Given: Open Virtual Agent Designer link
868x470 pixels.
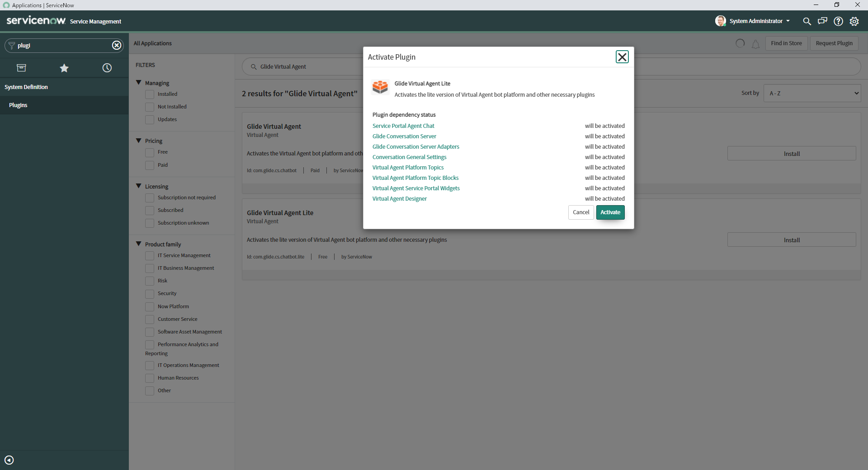Looking at the screenshot, I should 400,199.
